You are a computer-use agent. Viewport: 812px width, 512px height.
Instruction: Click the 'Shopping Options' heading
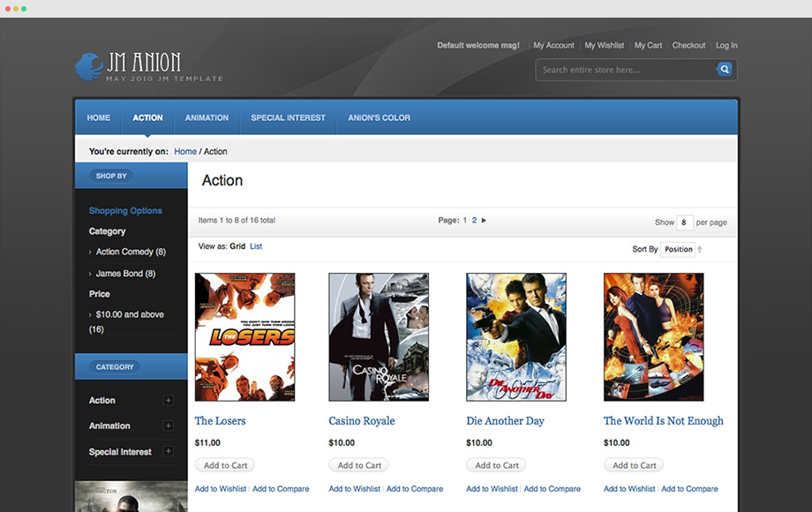(125, 211)
